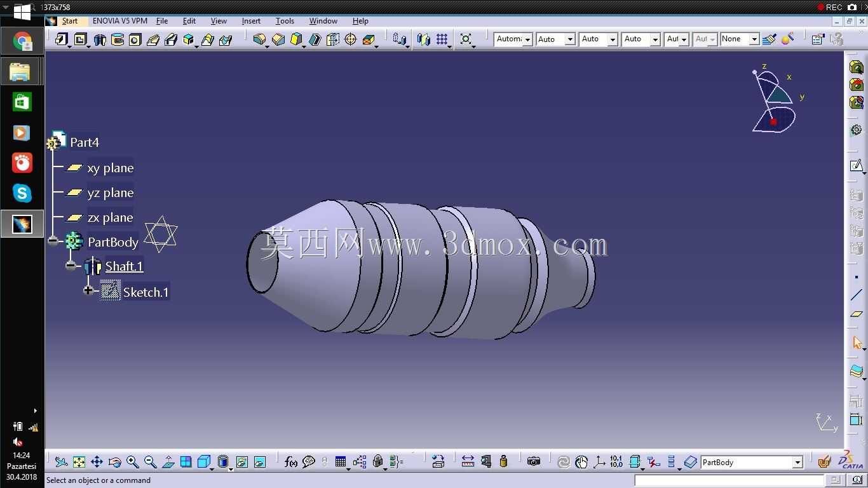The height and width of the screenshot is (488, 868).
Task: Activate the Rotate view tool
Action: coord(114,462)
